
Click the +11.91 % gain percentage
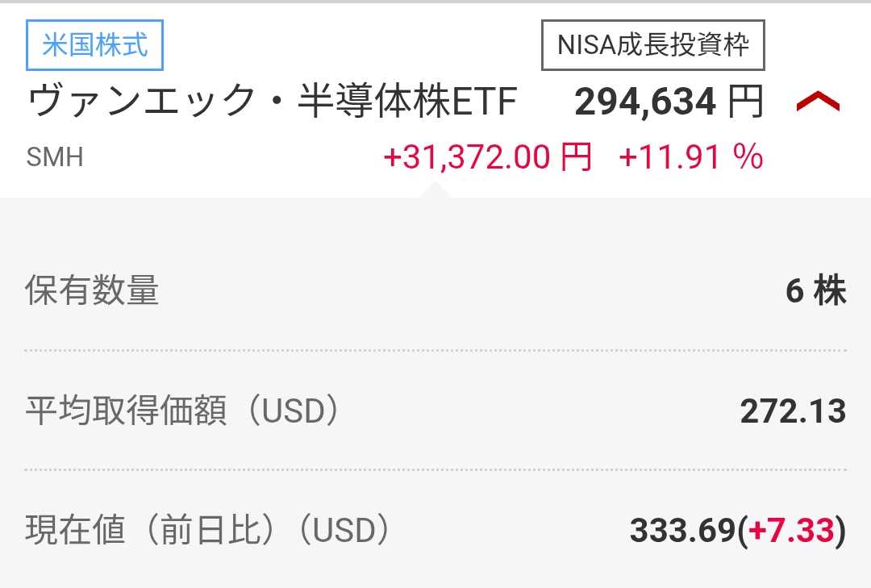point(690,156)
